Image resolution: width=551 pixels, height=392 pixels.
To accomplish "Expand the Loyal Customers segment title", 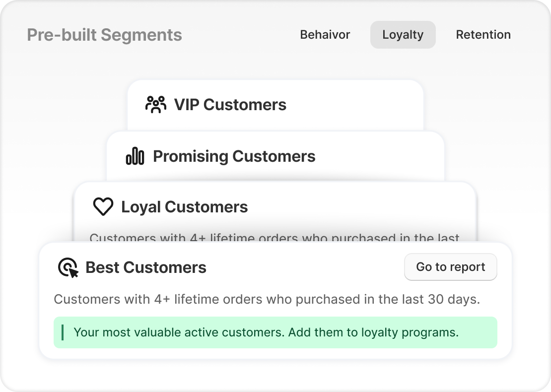I will click(x=184, y=207).
